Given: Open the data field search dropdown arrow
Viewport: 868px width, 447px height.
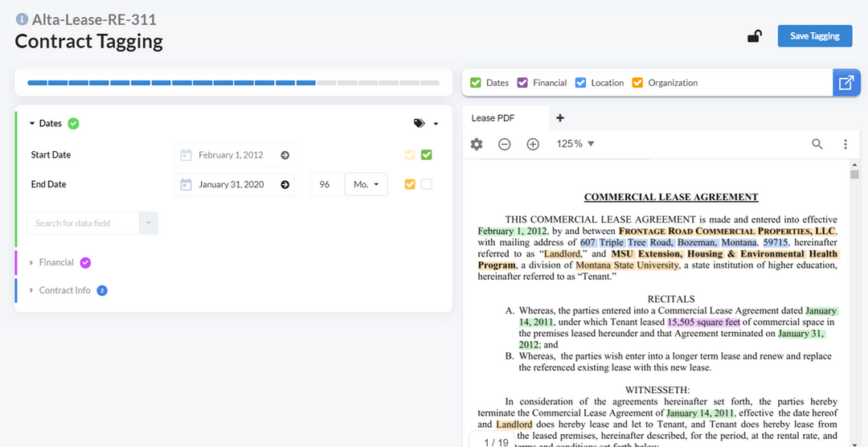Looking at the screenshot, I should coord(149,223).
